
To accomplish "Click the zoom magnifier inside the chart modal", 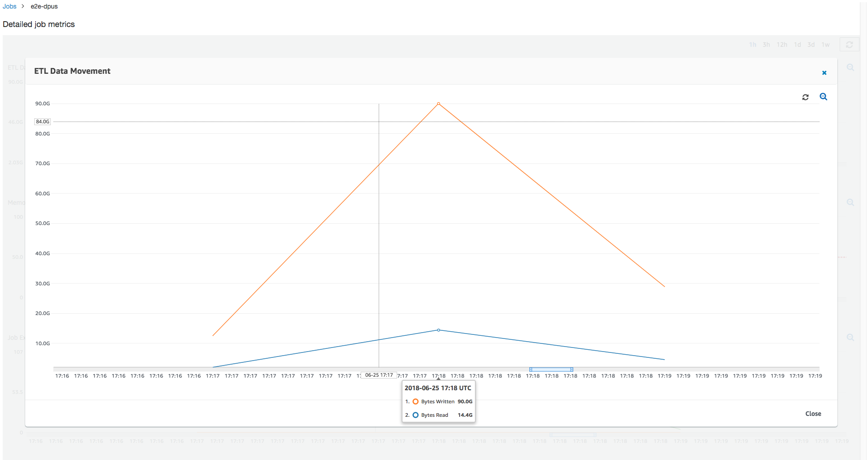I will click(x=823, y=97).
